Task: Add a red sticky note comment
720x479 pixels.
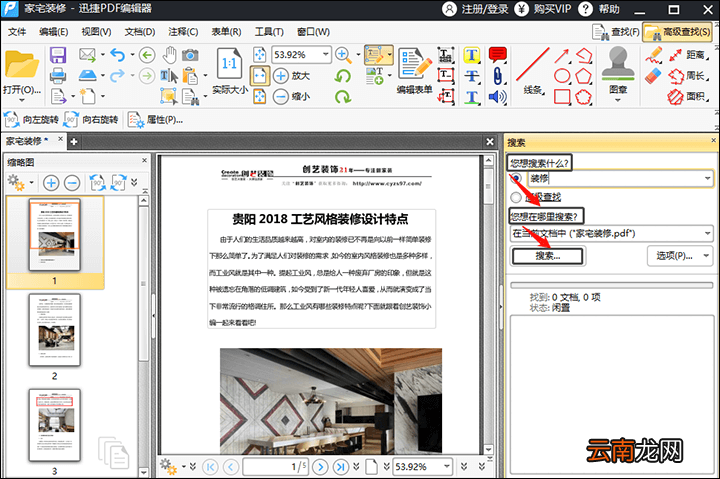Action: (498, 55)
